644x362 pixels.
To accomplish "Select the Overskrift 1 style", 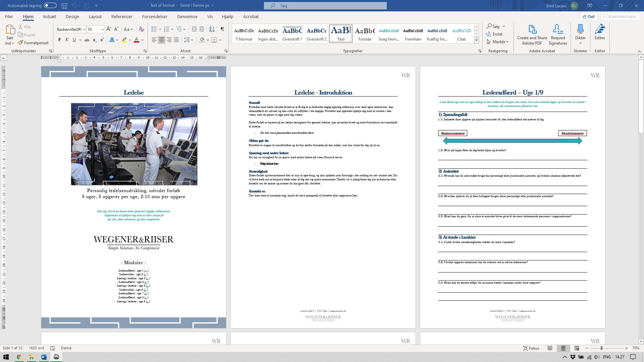I will coord(292,34).
